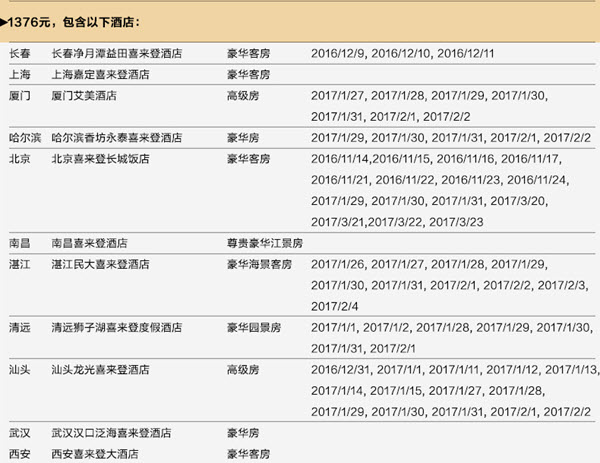Viewport: 600px width, 463px height.
Task: Click '高级房' in the 厦门 row
Action: tap(243, 95)
